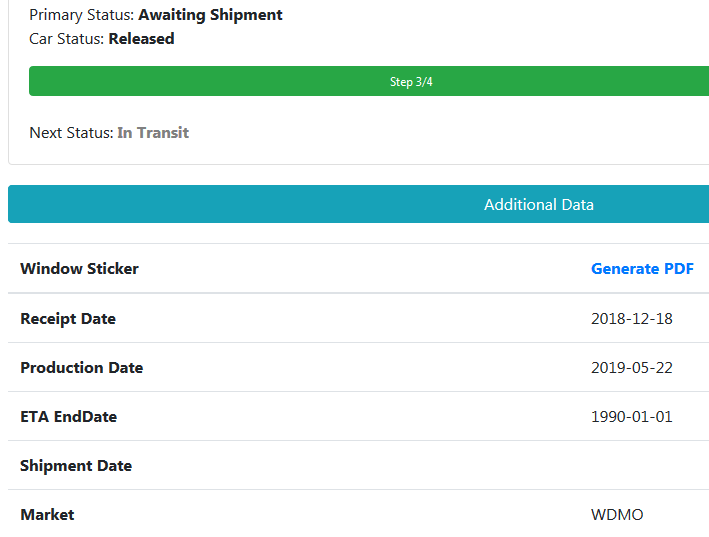Click the Primary Status label
The width and height of the screenshot is (709, 537).
click(82, 15)
